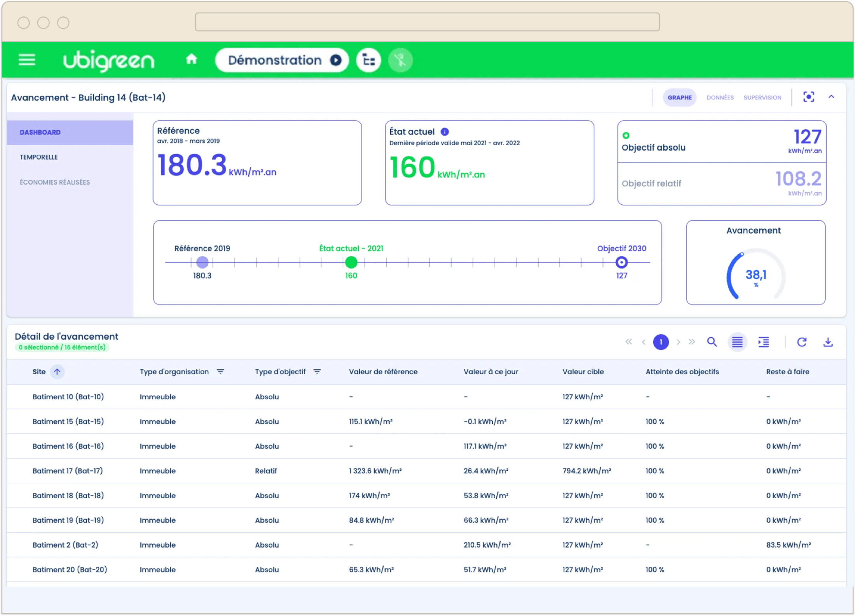Click the Objectif 2030 marker on timeline
The height and width of the screenshot is (616, 855).
(621, 263)
